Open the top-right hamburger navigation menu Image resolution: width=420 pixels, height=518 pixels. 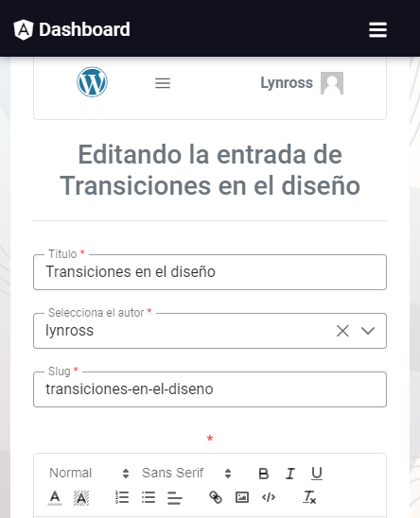(377, 29)
